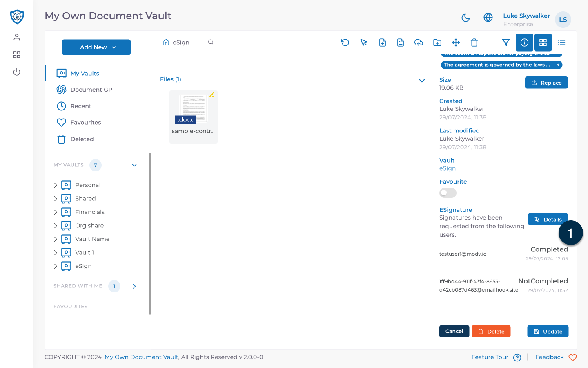This screenshot has height=368, width=588.
Task: Click the trash icon in toolbar
Action: (x=474, y=43)
